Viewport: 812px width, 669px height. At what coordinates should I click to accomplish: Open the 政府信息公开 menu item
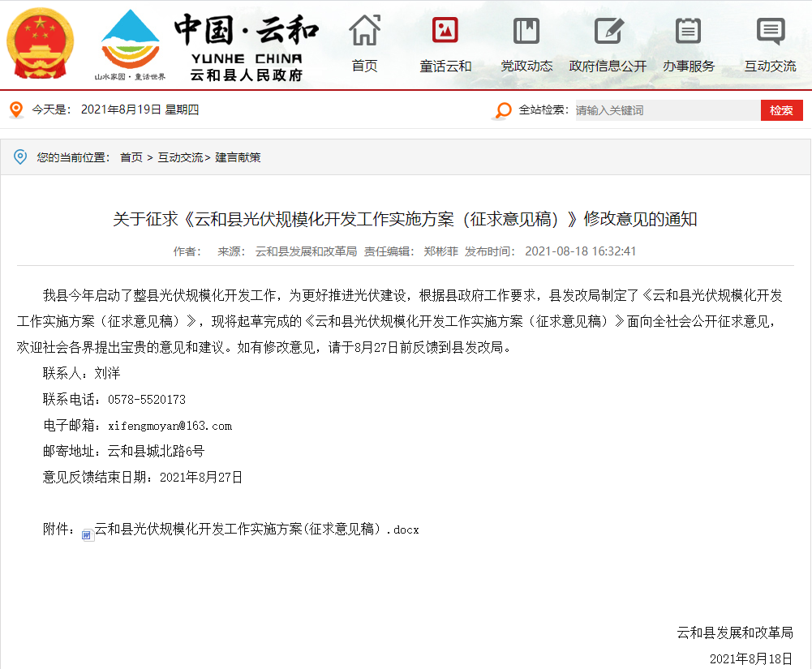pyautogui.click(x=608, y=66)
